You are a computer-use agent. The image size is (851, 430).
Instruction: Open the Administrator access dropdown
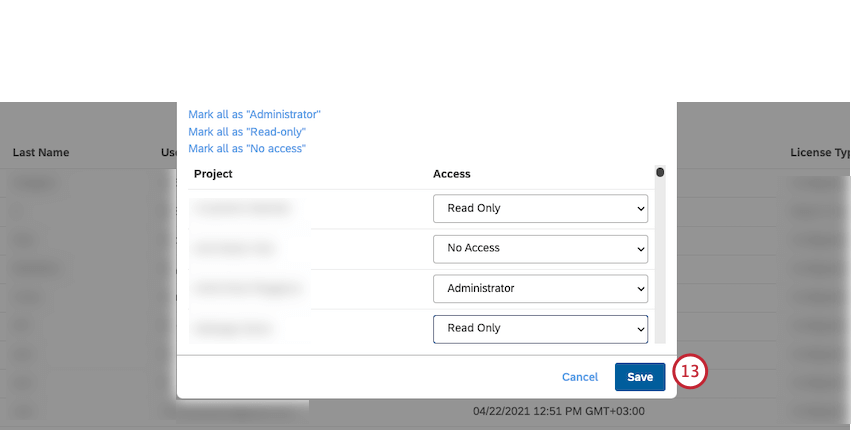coord(540,288)
